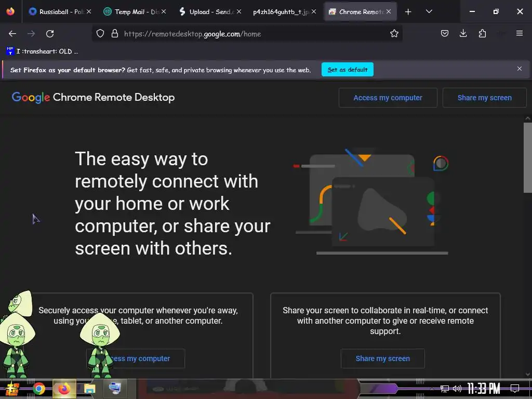The image size is (532, 399).
Task: Close the Chrome Remote Desktop tab
Action: [x=389, y=11]
